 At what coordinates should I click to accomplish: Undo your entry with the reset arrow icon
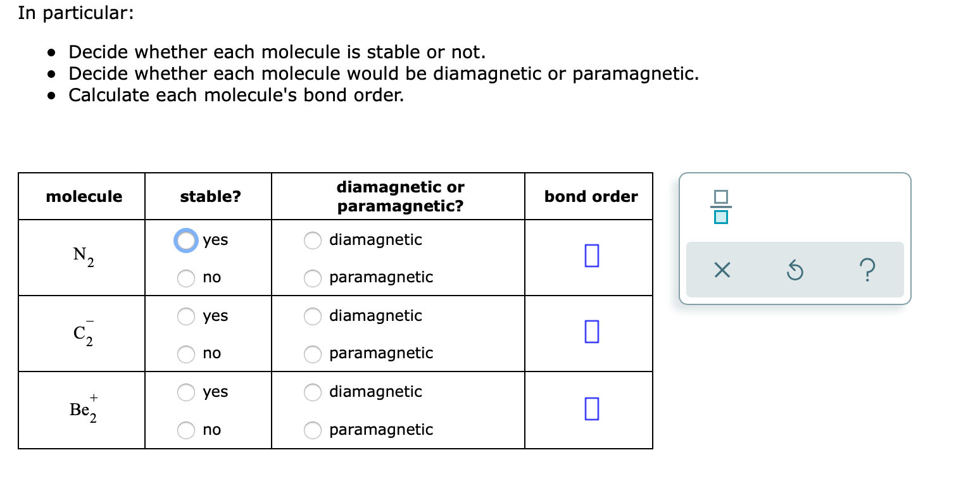(x=795, y=271)
